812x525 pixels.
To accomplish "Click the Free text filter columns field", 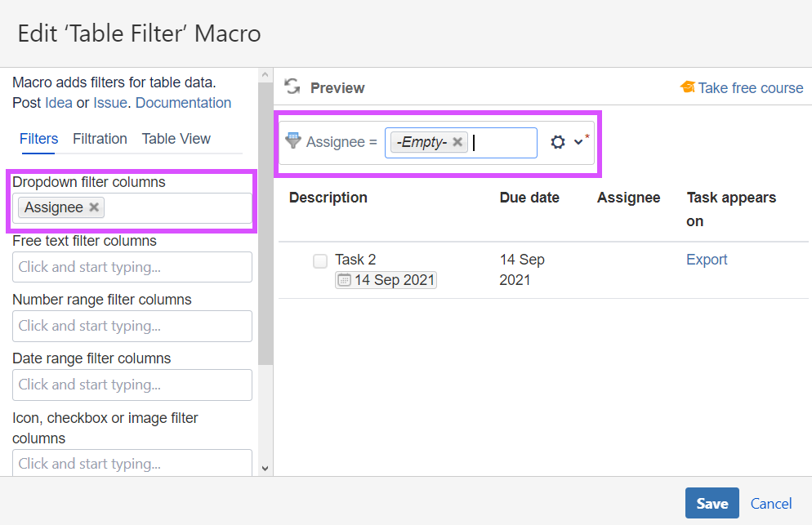I will point(132,267).
